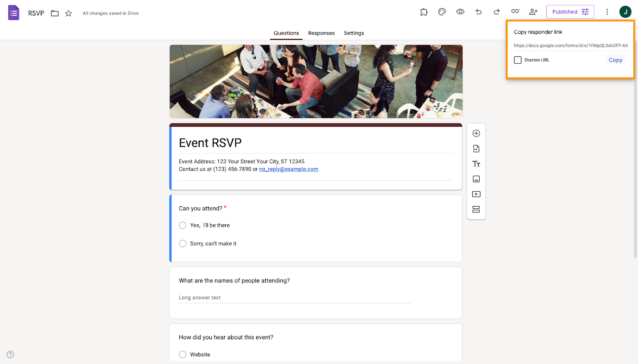Redo the last change
Viewport: 638px width, 364px height.
pos(496,12)
